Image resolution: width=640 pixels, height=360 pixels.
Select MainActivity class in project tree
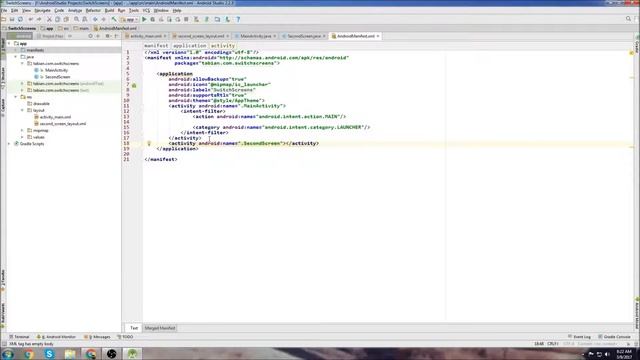56,70
